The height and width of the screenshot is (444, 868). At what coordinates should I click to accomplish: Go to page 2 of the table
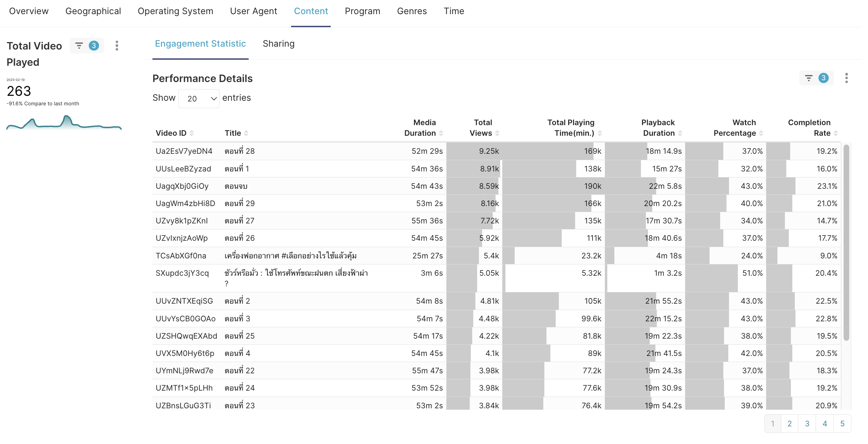789,424
